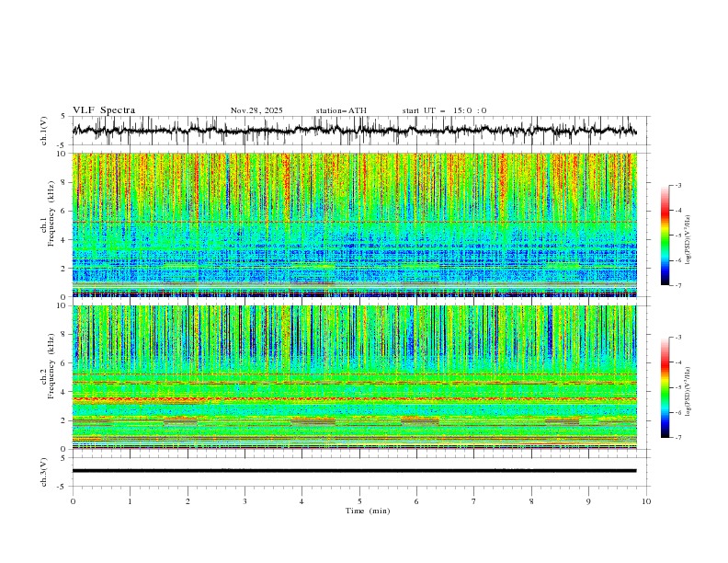
Task: Click the ch.1(V) waveform axis label
Action: coord(44,131)
